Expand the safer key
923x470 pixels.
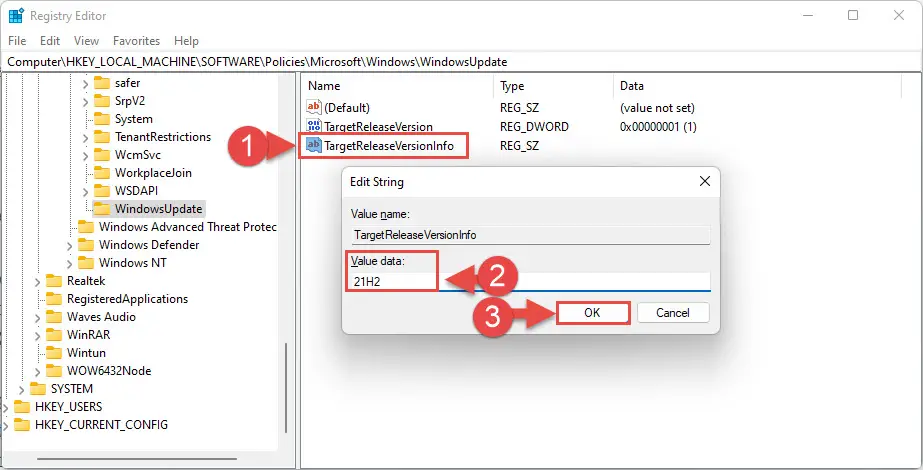click(x=85, y=84)
